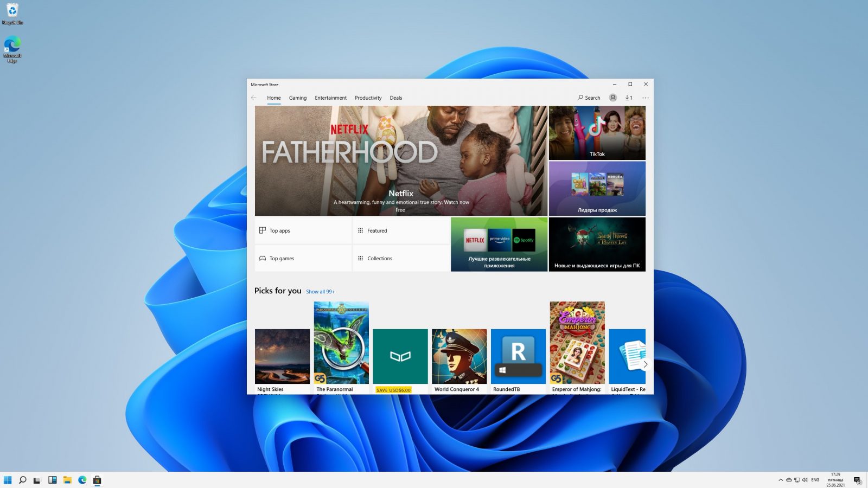Open the Night Skies app tile
Image resolution: width=868 pixels, height=488 pixels.
(282, 361)
